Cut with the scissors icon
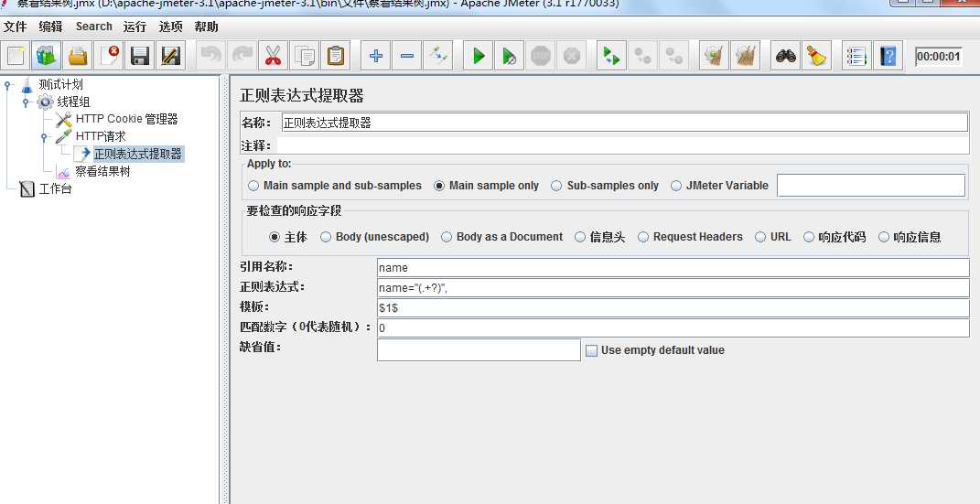Image resolution: width=980 pixels, height=504 pixels. click(x=273, y=56)
